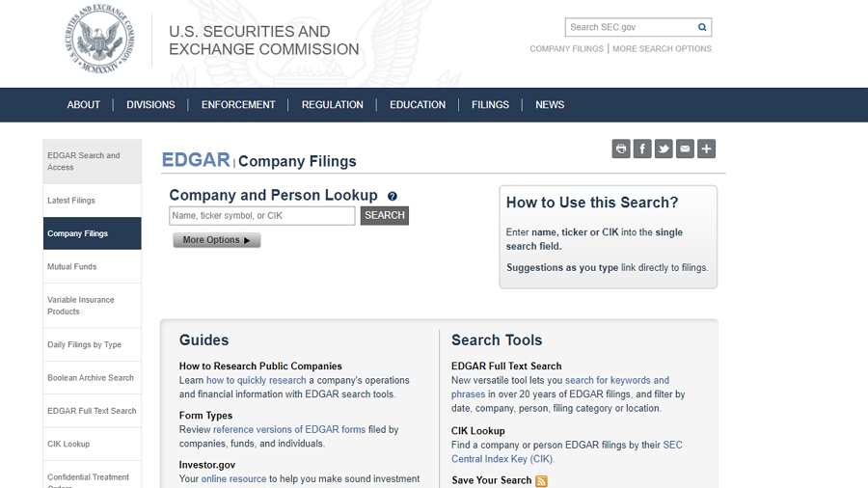Email this page via envelope icon
868x488 pixels.
point(685,149)
